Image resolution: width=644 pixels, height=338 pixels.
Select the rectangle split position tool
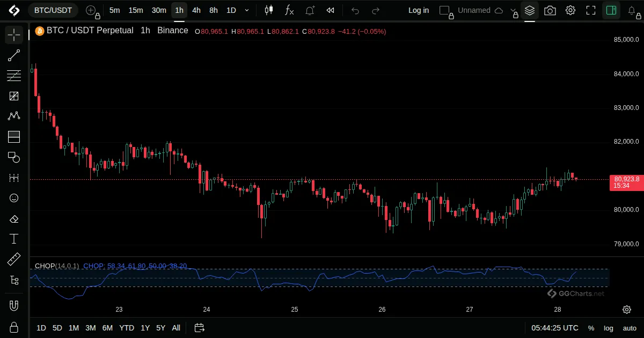pyautogui.click(x=14, y=137)
